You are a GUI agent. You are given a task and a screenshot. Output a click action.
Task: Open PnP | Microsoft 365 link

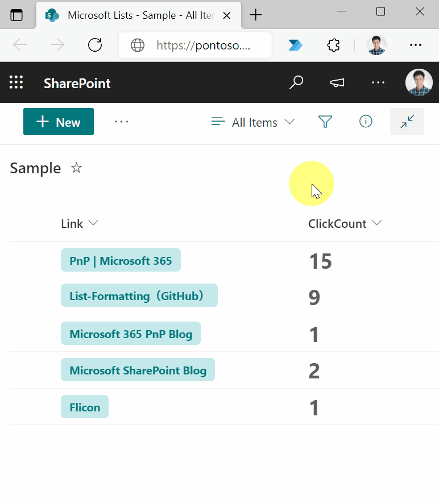[121, 260]
